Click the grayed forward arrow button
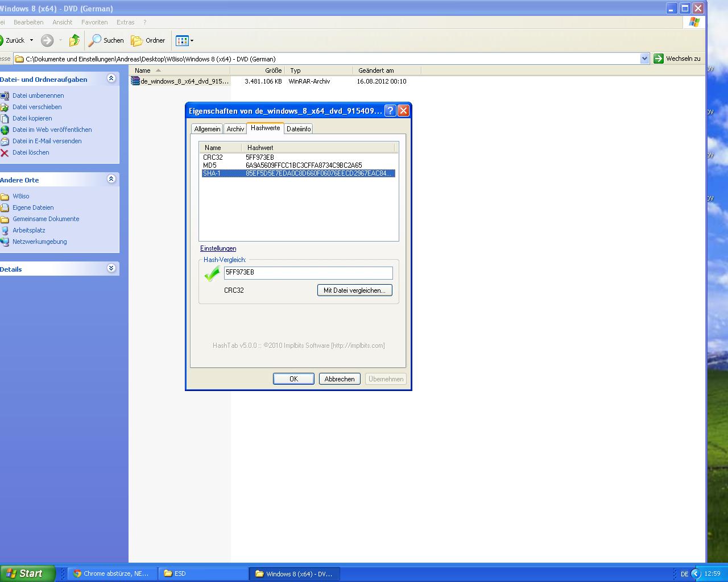Screen dimensions: 728x582 [x=47, y=40]
